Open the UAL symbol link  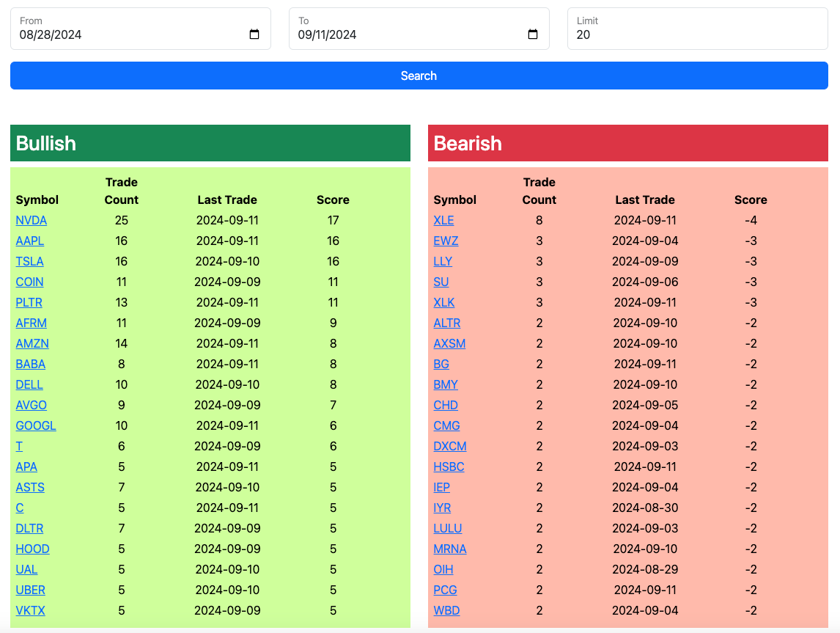tap(26, 570)
